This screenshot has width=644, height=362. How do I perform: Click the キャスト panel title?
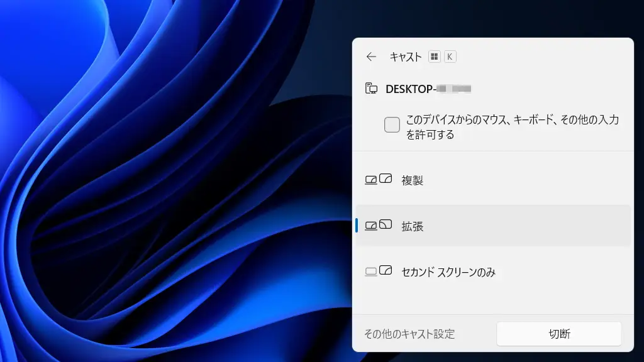point(406,57)
